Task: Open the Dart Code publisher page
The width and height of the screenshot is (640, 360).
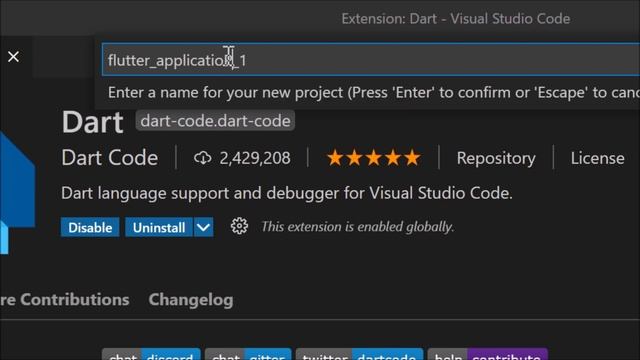Action: (x=109, y=158)
